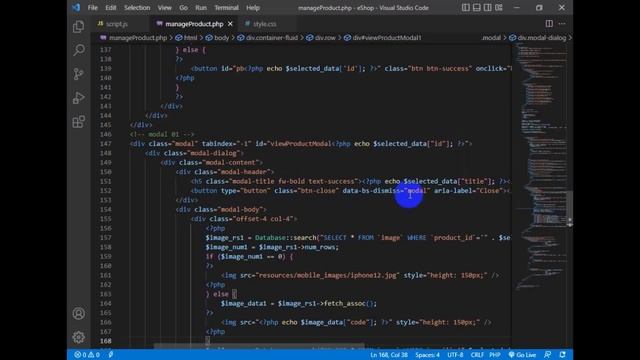Image resolution: width=640 pixels, height=360 pixels.
Task: Open the File menu
Action: pos(93,8)
